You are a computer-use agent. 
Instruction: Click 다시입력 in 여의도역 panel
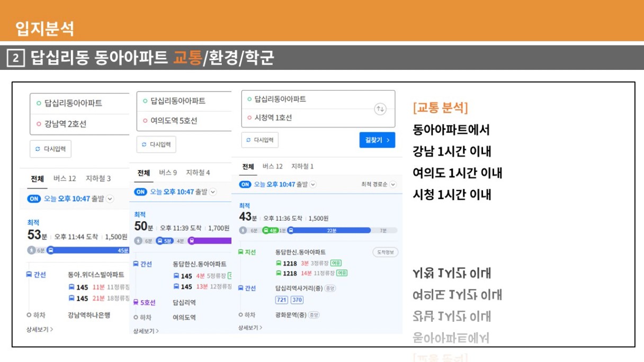tap(156, 144)
